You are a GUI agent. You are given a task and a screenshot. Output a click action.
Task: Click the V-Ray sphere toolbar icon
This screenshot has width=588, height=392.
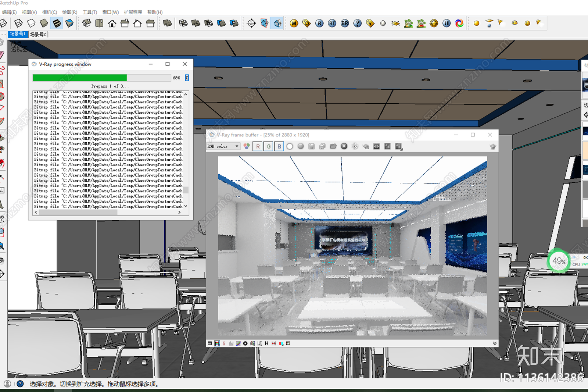(383, 23)
